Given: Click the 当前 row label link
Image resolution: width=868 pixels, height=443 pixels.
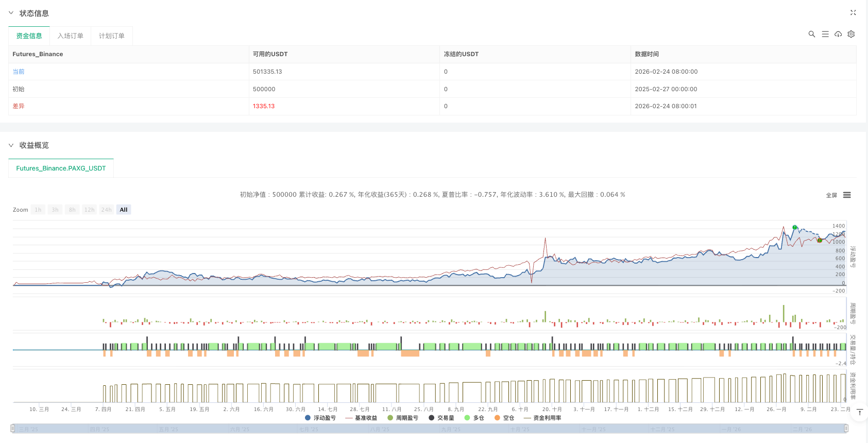Looking at the screenshot, I should click(x=19, y=72).
